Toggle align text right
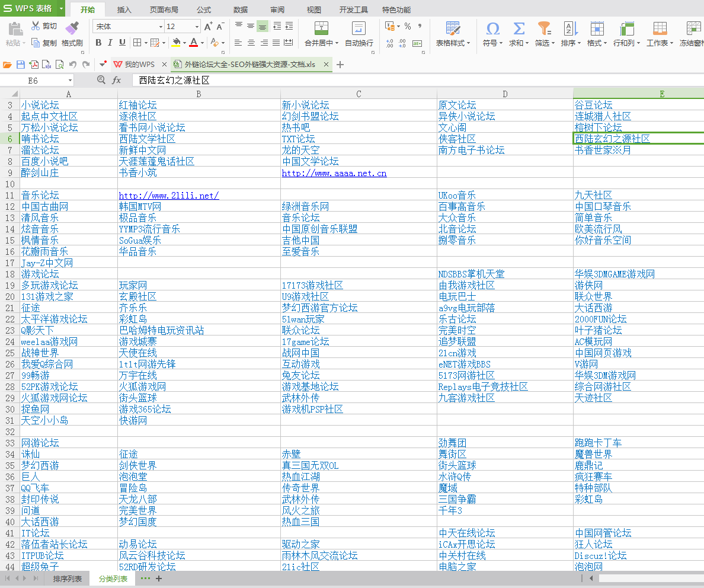The image size is (704, 588). (264, 43)
